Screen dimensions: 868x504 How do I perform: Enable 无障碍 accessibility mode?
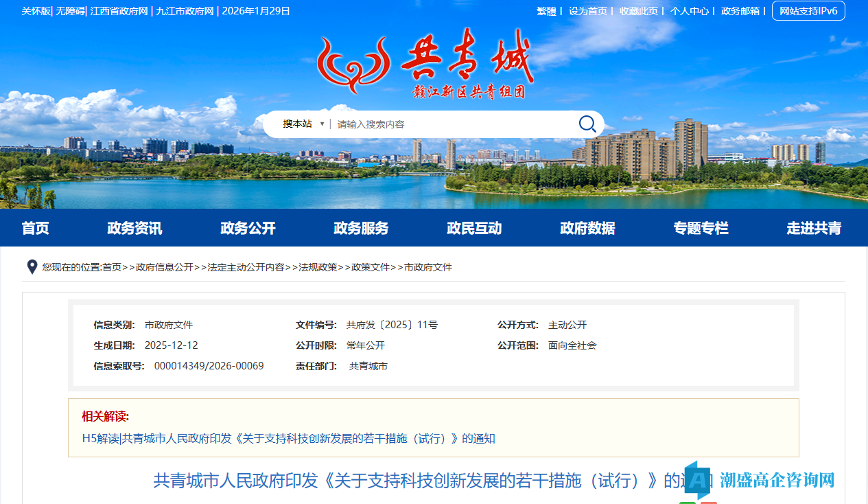click(71, 10)
